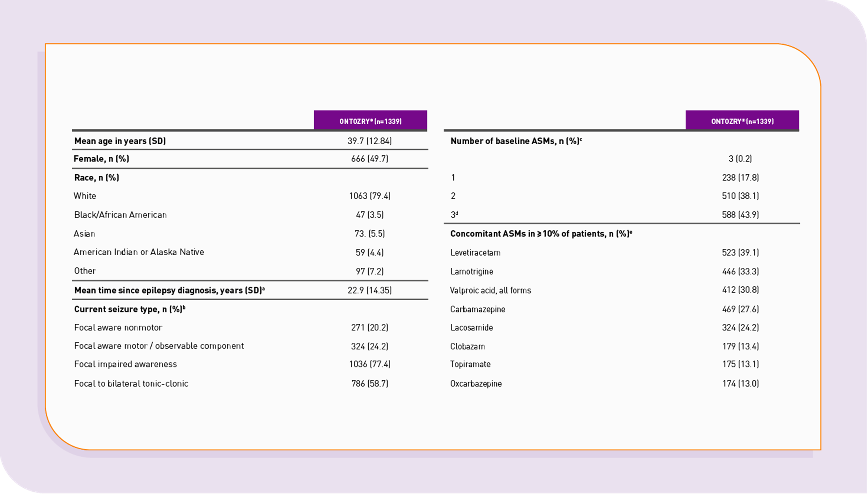This screenshot has width=868, height=494.
Task: Select the 'Asian' row label
Action: (x=84, y=234)
